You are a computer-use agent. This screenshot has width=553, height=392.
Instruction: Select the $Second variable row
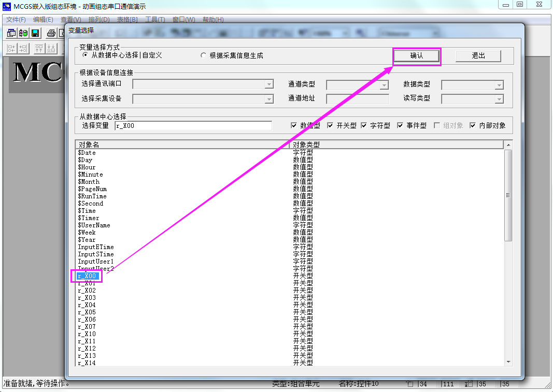90,204
